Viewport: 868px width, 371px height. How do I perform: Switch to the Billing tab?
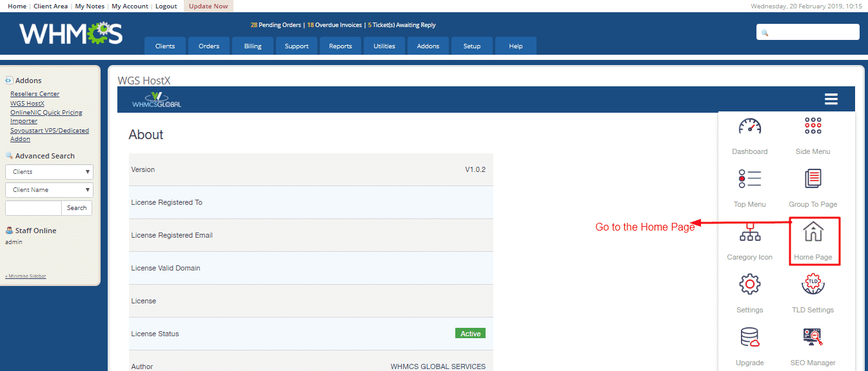coord(252,46)
